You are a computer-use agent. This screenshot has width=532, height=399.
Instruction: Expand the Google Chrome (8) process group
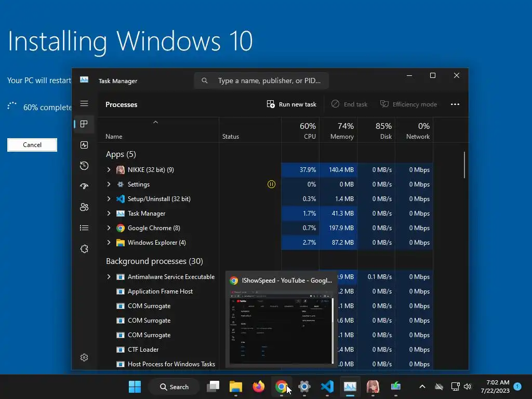click(109, 228)
